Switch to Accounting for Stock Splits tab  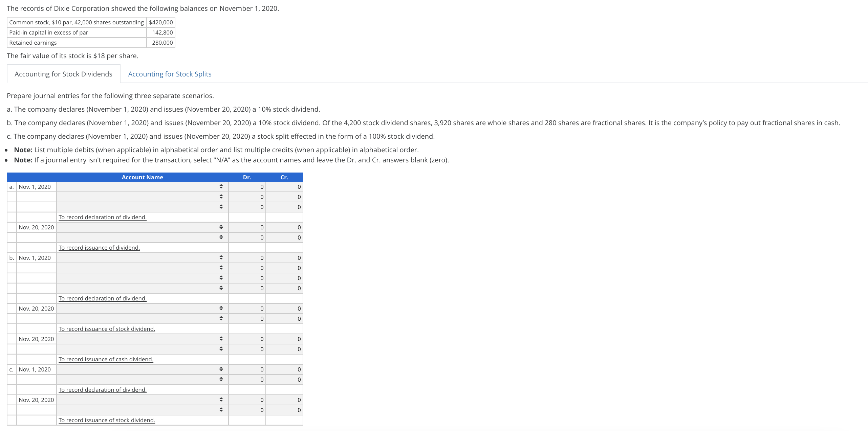point(170,74)
